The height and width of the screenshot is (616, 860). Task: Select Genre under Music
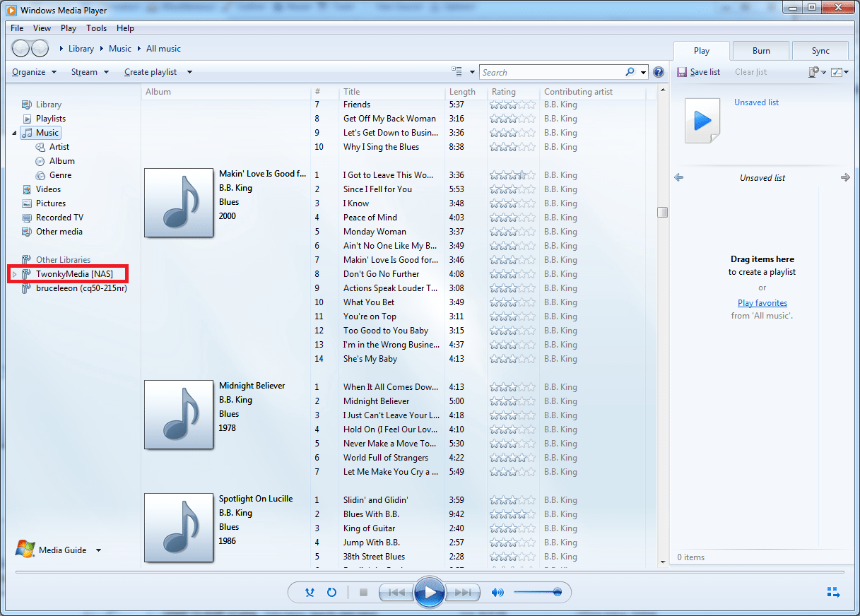(x=61, y=175)
